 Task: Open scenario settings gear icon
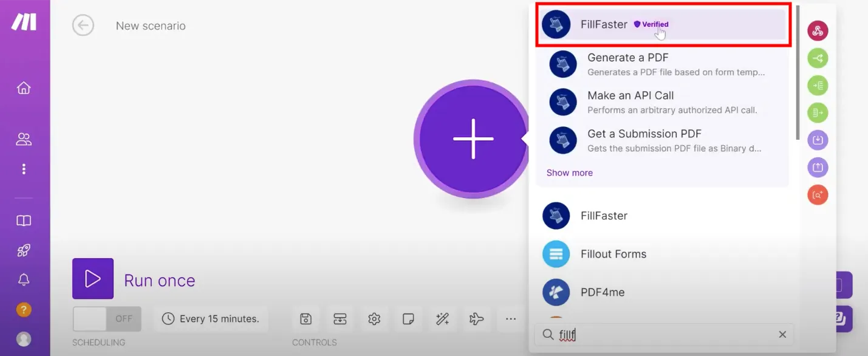pos(374,319)
